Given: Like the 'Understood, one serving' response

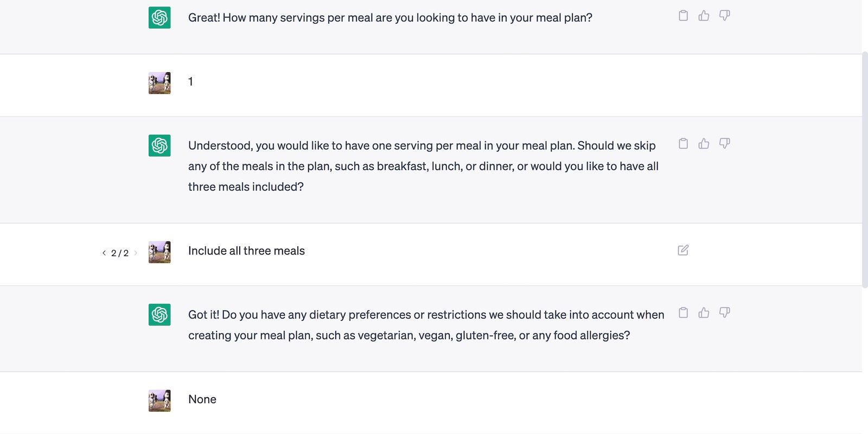Looking at the screenshot, I should pos(704,144).
